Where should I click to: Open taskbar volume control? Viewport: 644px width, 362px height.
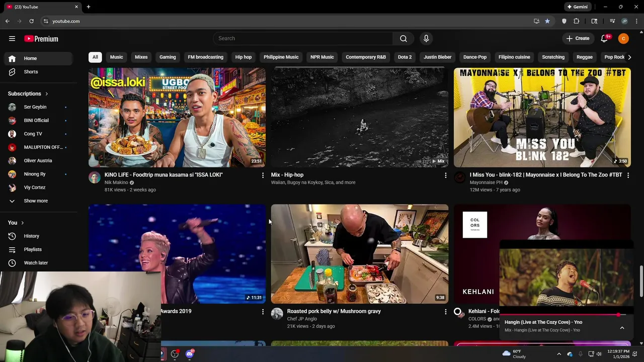point(599,354)
